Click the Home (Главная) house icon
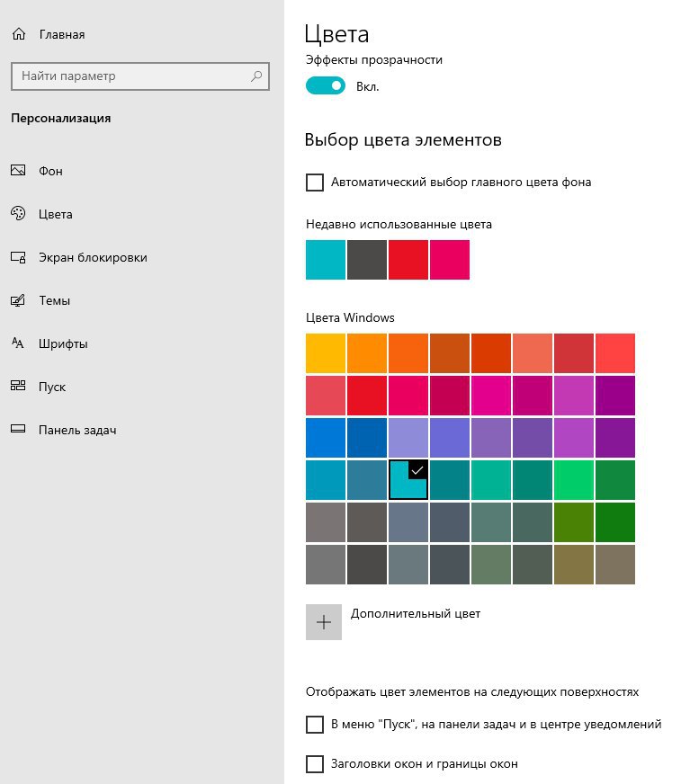This screenshot has width=681, height=784. (19, 34)
